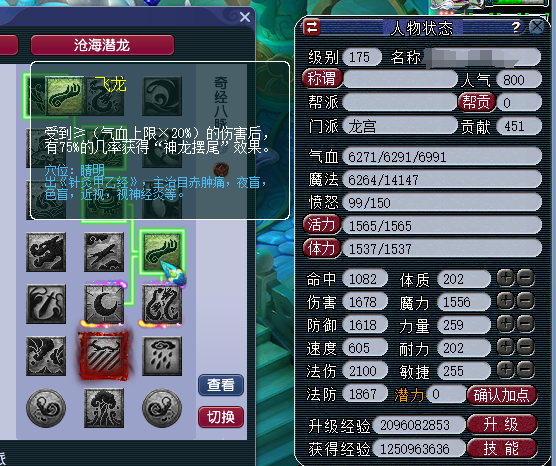Image resolution: width=556 pixels, height=466 pixels.
Task: Select the tree skill icon at bottom
Action: (x=104, y=408)
